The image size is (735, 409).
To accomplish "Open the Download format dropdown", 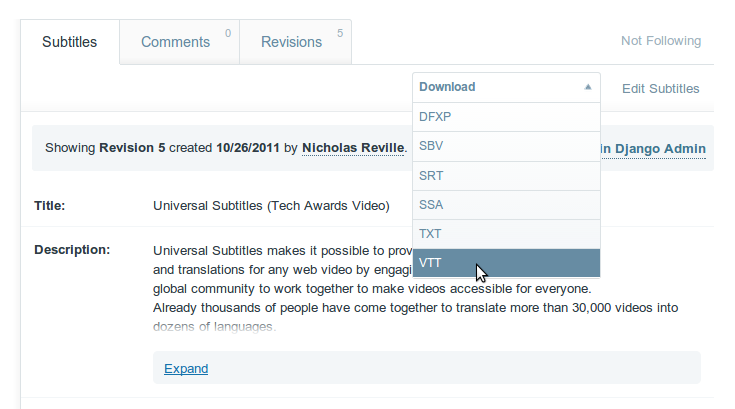I will click(505, 87).
